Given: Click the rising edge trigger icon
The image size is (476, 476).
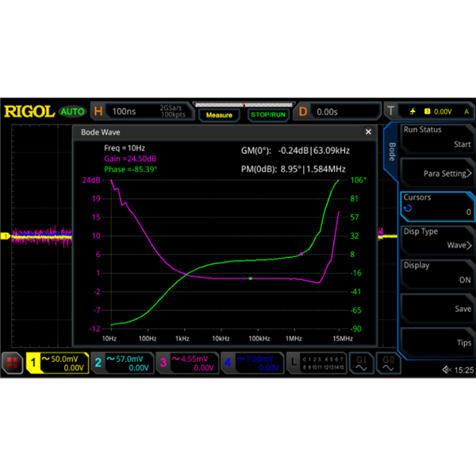Looking at the screenshot, I should (413, 111).
